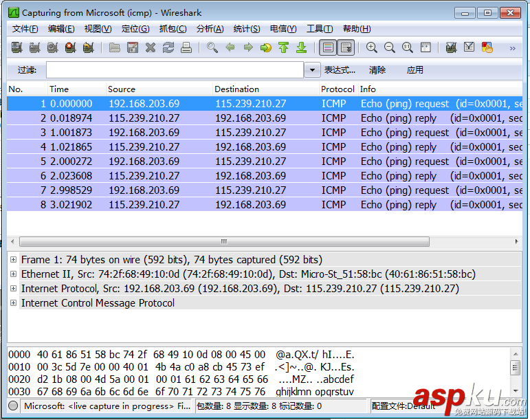Select packet 2 at time 0.018974
Viewport: 530px width, 420px height.
[x=265, y=118]
